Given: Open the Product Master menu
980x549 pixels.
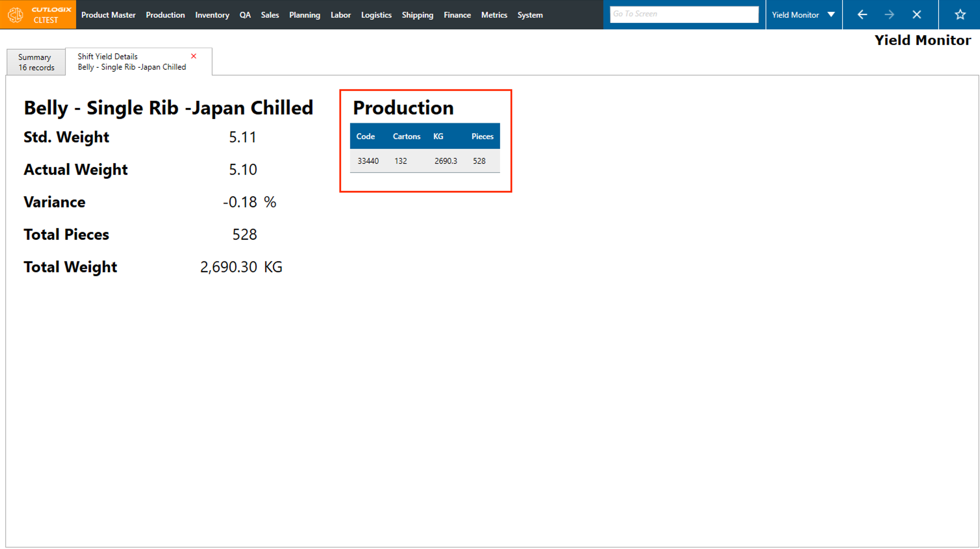Looking at the screenshot, I should point(108,15).
